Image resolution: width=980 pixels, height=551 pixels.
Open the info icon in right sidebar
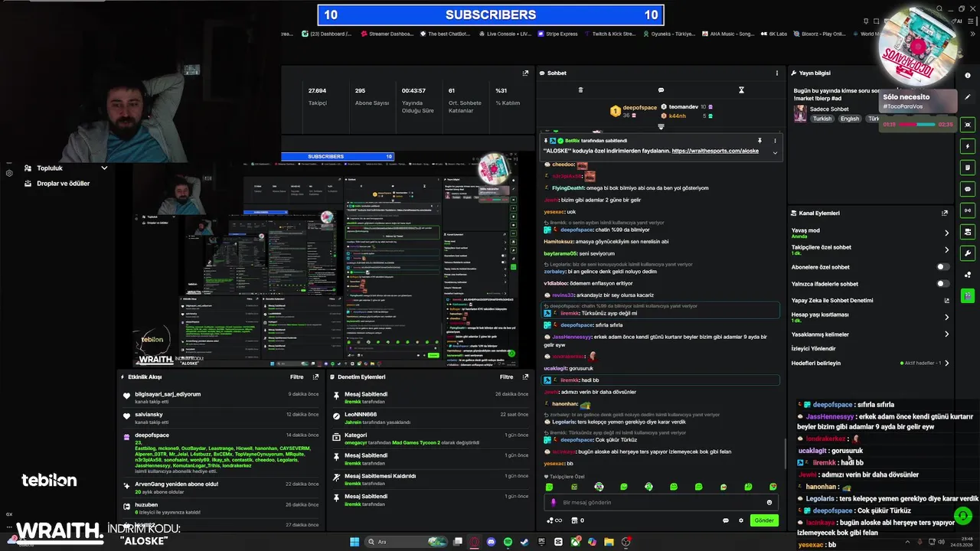968,75
